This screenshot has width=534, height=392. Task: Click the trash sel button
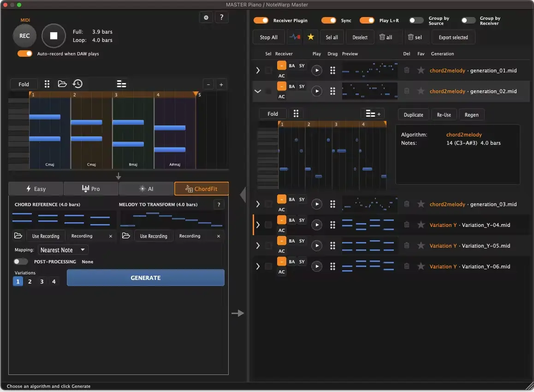[x=415, y=37]
